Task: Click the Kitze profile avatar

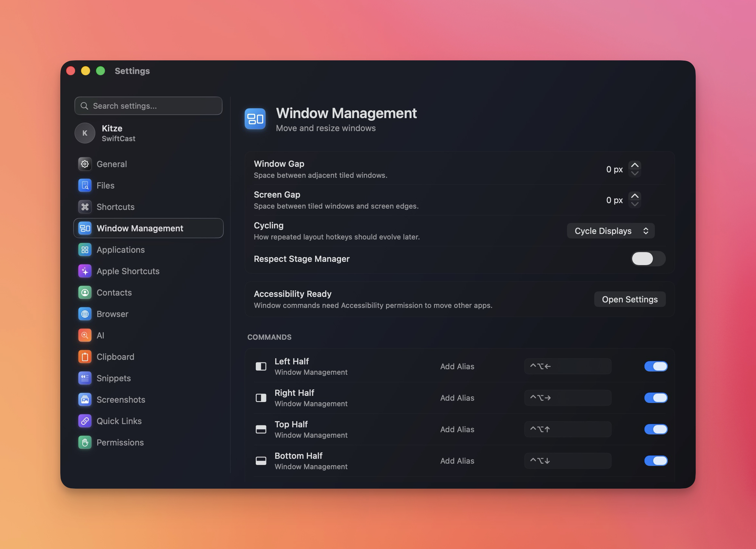Action: [85, 133]
